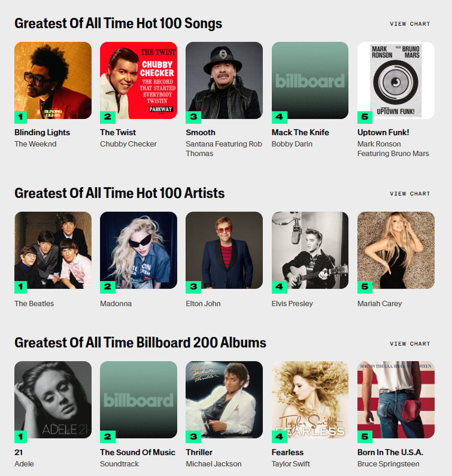Open Madonna's artist photo
This screenshot has height=476, width=452.
139,250
